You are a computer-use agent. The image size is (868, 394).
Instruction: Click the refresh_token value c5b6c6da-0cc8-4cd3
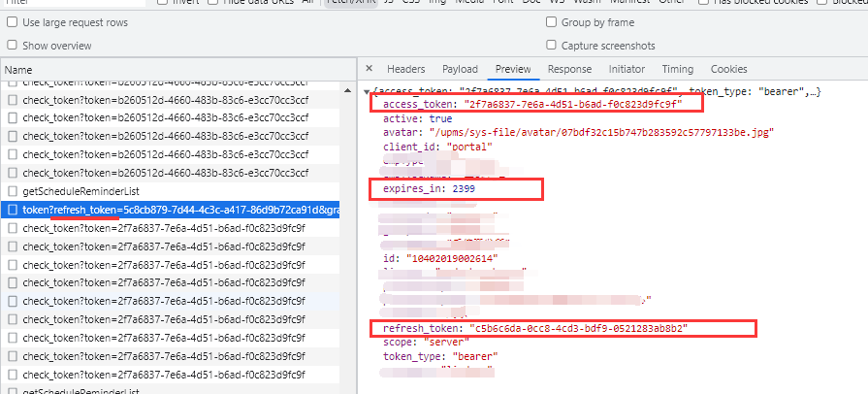pos(578,328)
